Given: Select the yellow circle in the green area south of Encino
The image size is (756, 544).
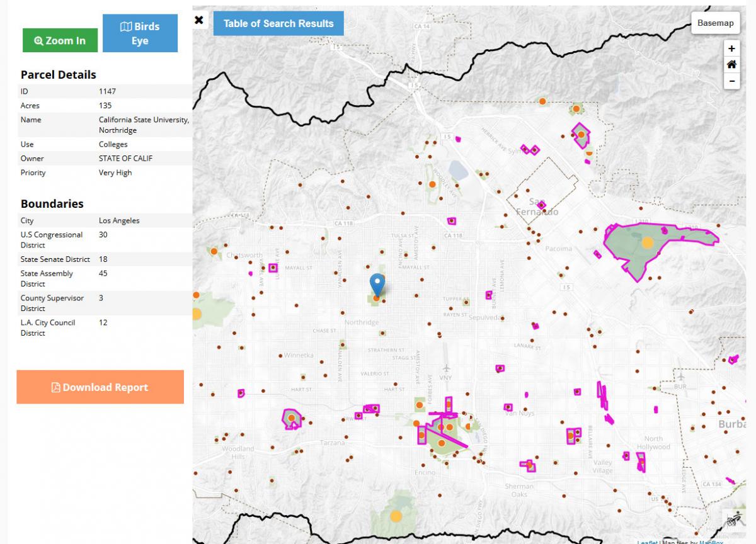Looking at the screenshot, I should [396, 516].
